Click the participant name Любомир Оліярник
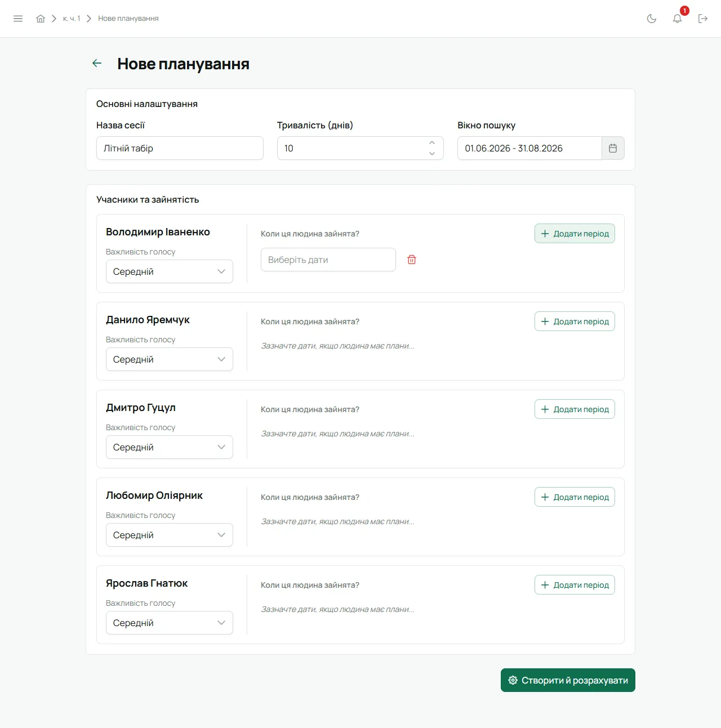The height and width of the screenshot is (728, 721). click(154, 495)
